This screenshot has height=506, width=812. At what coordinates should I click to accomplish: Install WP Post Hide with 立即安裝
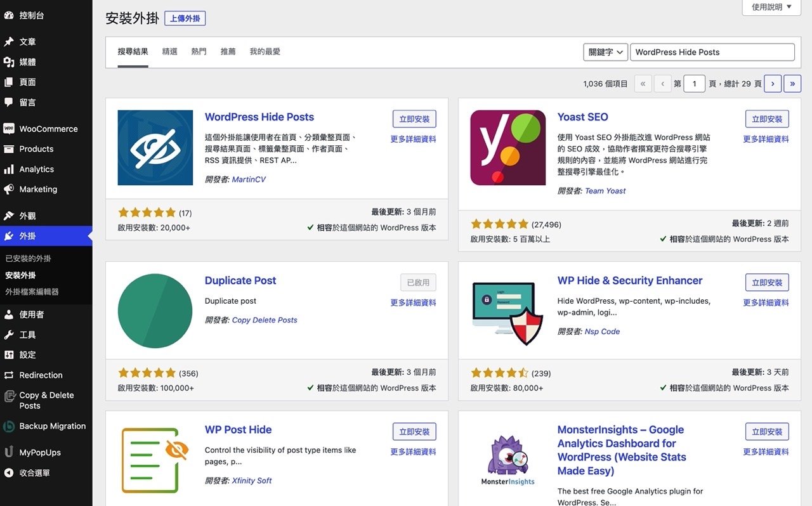click(x=414, y=432)
